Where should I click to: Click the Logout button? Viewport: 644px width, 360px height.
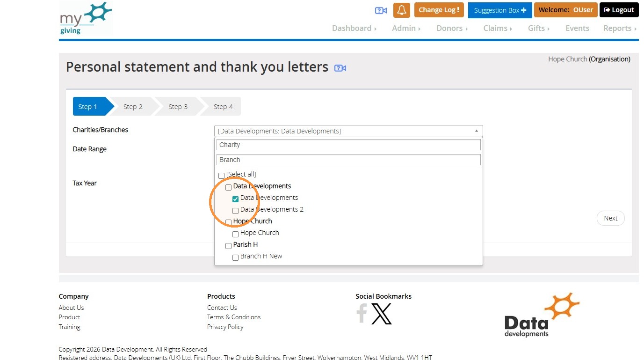[619, 10]
